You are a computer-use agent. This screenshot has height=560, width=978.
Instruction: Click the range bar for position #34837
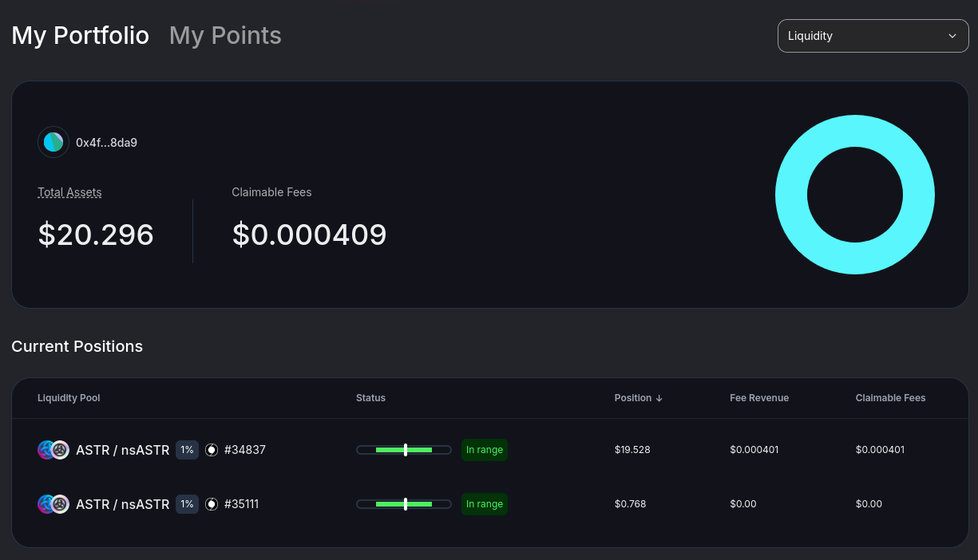tap(404, 450)
